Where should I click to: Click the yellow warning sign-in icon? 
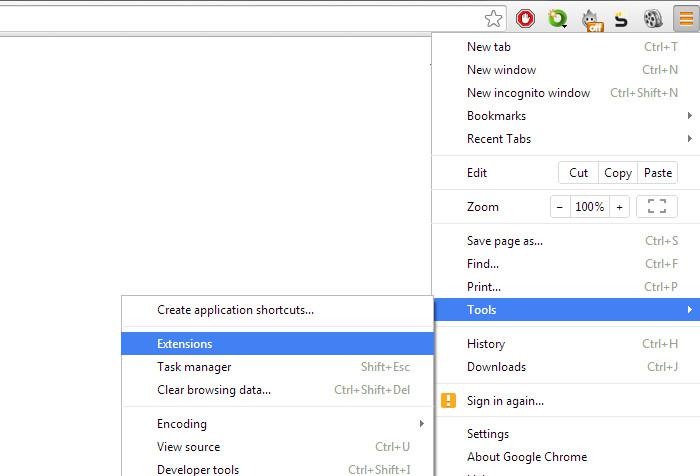click(x=449, y=401)
